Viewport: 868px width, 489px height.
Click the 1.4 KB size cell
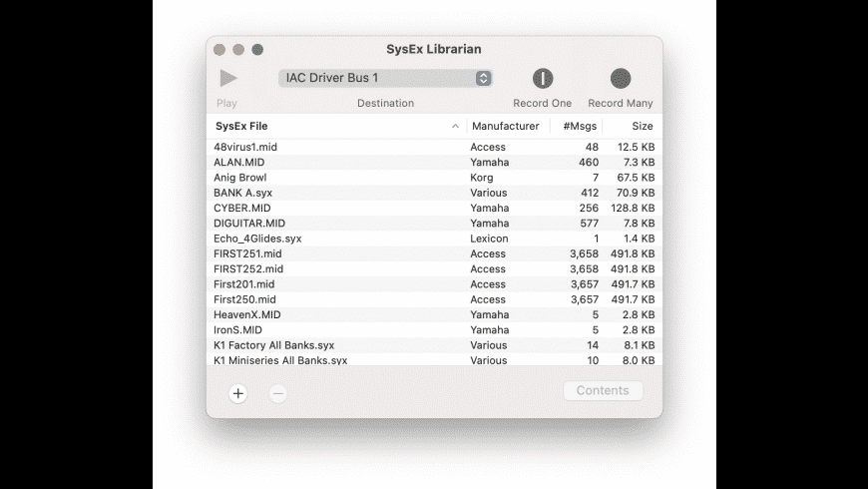click(639, 239)
